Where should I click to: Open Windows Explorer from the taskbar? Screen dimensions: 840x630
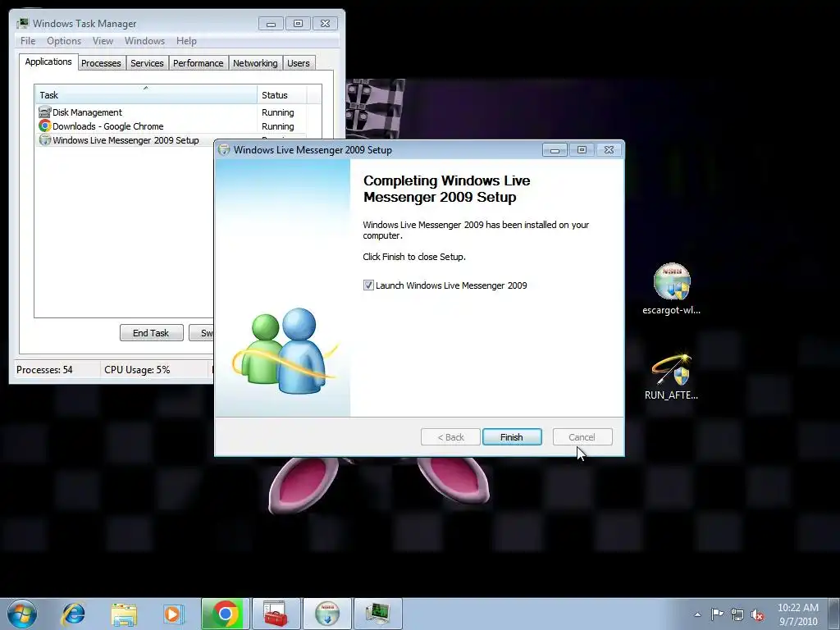point(124,614)
